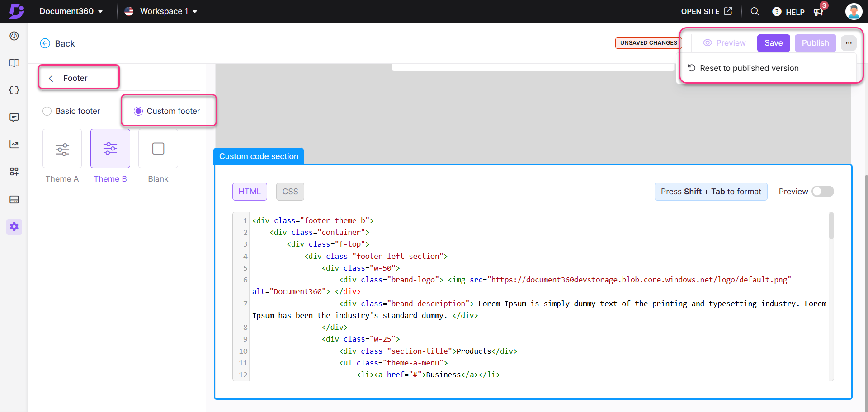The width and height of the screenshot is (868, 412).
Task: Open the Documentation book icon in the sidebar
Action: click(x=14, y=63)
